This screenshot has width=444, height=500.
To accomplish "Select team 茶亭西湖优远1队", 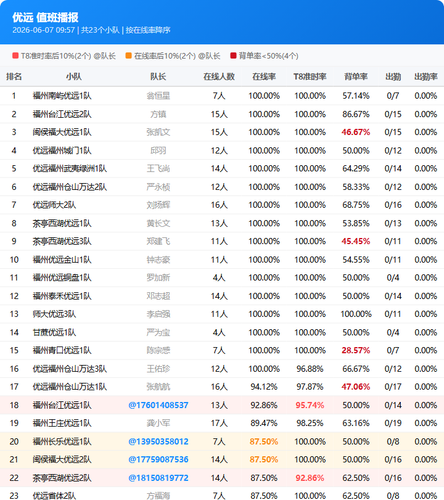I will click(62, 223).
